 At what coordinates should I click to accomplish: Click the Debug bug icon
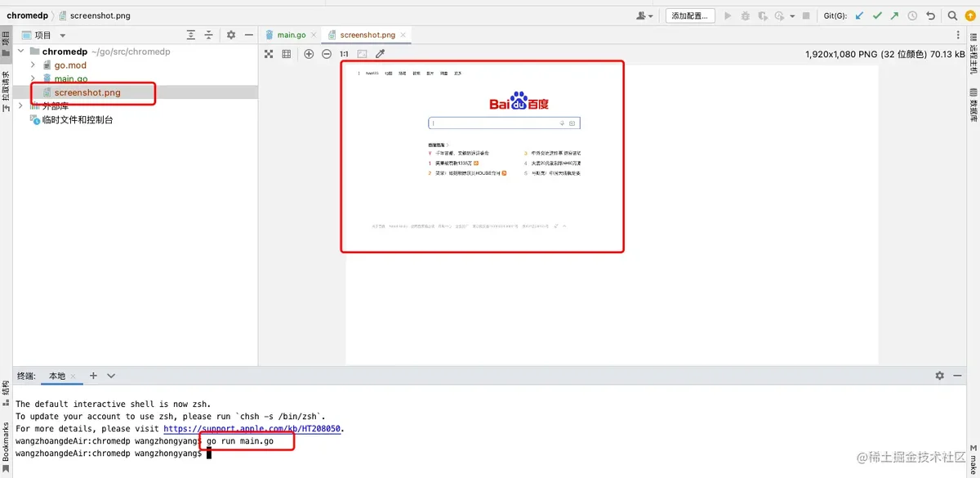pyautogui.click(x=745, y=16)
